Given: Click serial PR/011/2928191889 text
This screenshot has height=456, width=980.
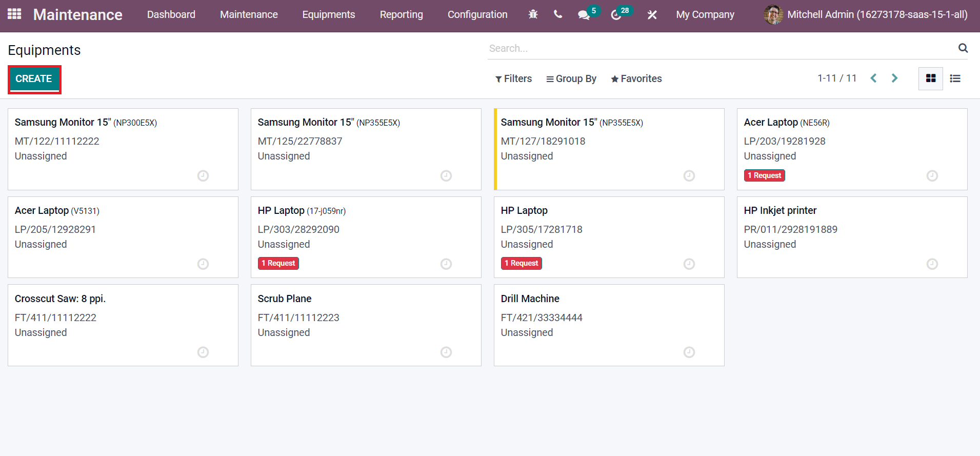Looking at the screenshot, I should [x=790, y=229].
